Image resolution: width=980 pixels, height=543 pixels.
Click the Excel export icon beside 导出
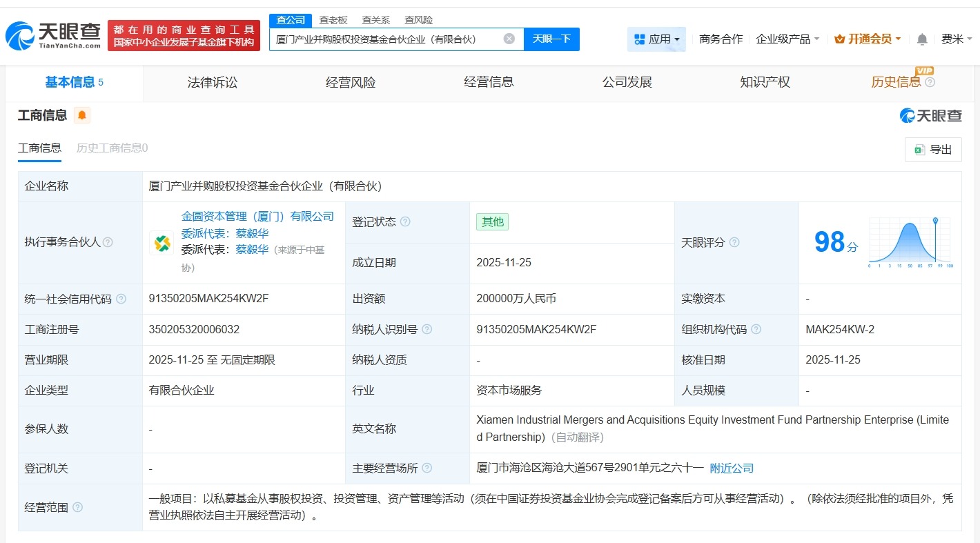919,149
